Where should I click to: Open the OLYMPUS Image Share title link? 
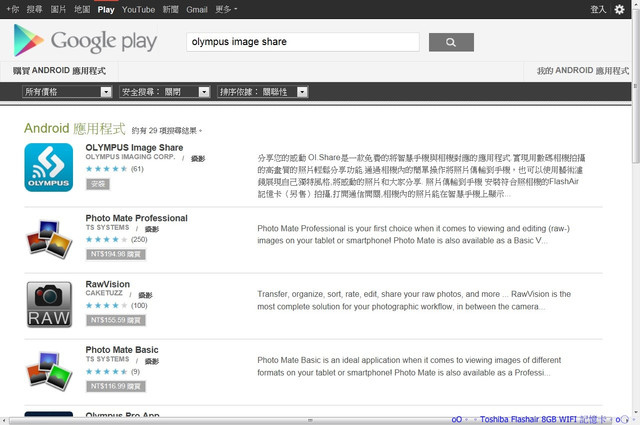coord(134,147)
